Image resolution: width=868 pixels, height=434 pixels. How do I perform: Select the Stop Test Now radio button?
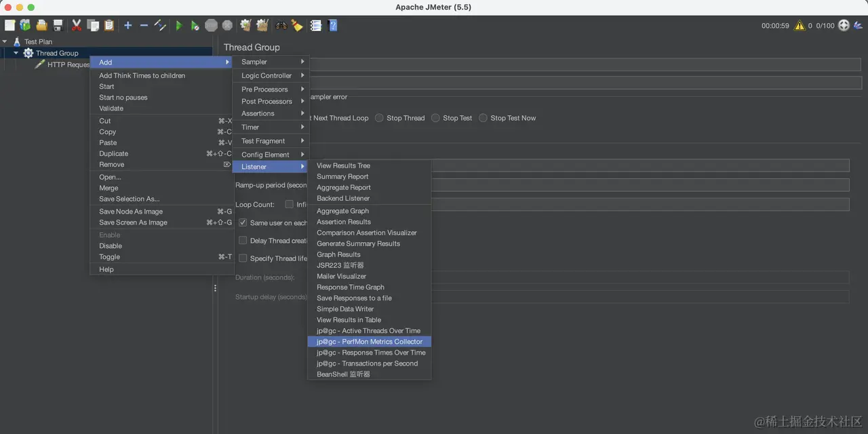[x=483, y=117]
